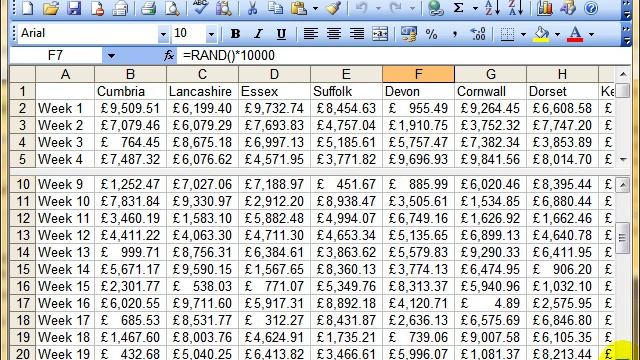Click the lower pane scroll up arrow
The width and height of the screenshot is (640, 360).
(622, 185)
